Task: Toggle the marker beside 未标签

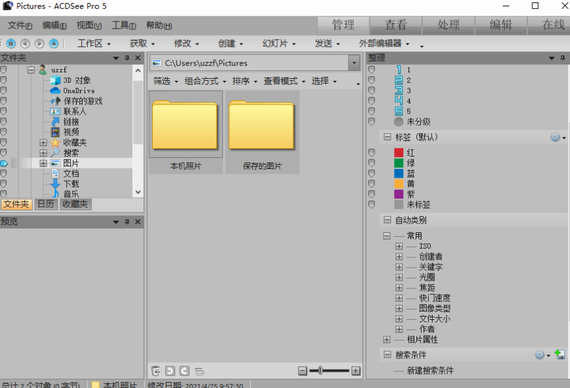Action: pos(372,204)
